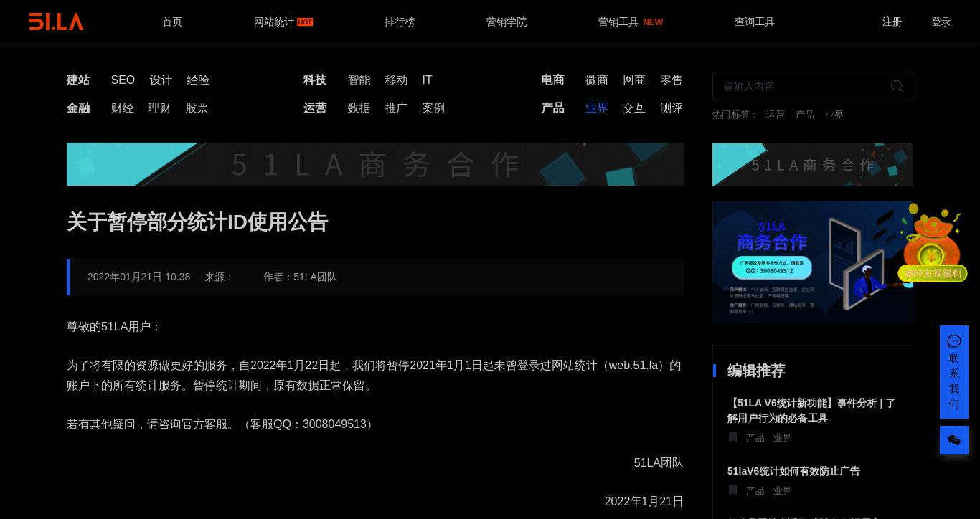
Task: Click the chat bubble contact icon
Action: [954, 341]
